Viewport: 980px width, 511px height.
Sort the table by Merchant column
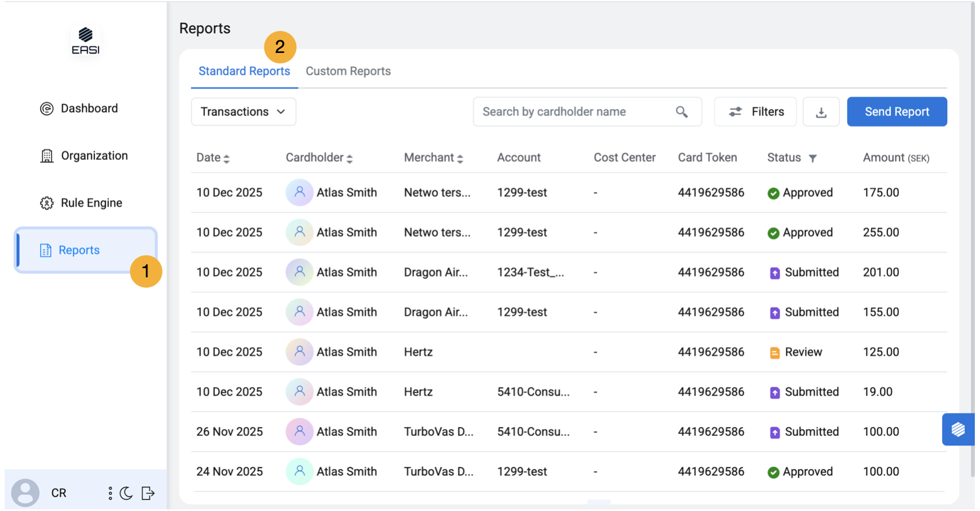click(460, 158)
